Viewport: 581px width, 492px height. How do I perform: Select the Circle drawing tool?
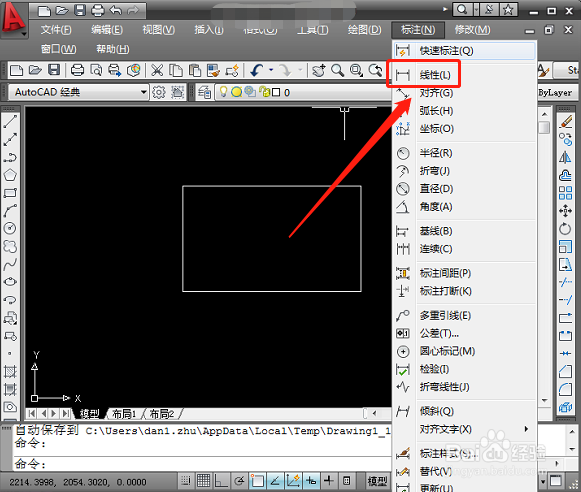pyautogui.click(x=10, y=228)
